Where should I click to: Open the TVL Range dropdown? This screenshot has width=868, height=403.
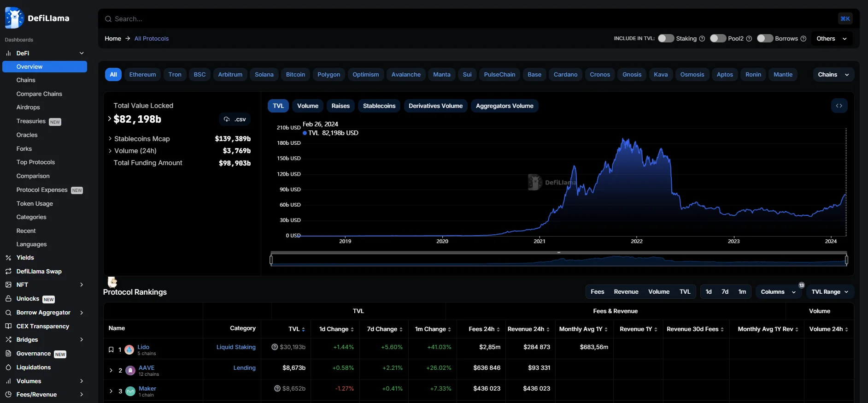point(830,292)
